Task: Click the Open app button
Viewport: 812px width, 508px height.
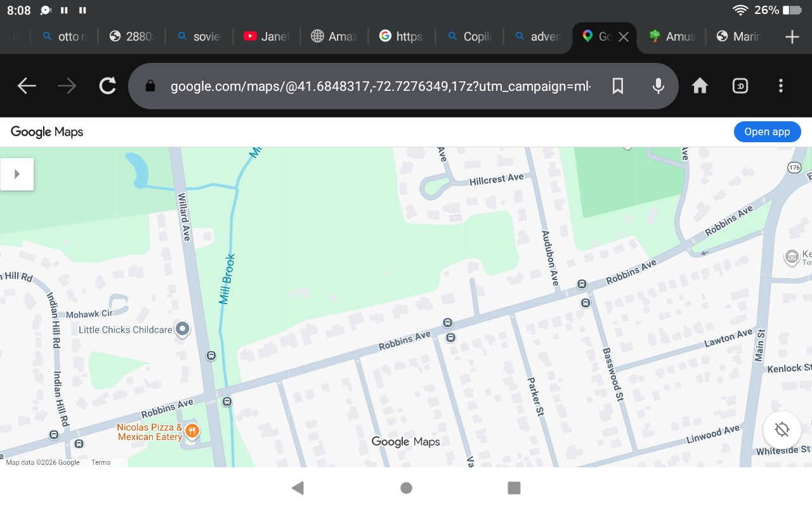Action: click(768, 131)
